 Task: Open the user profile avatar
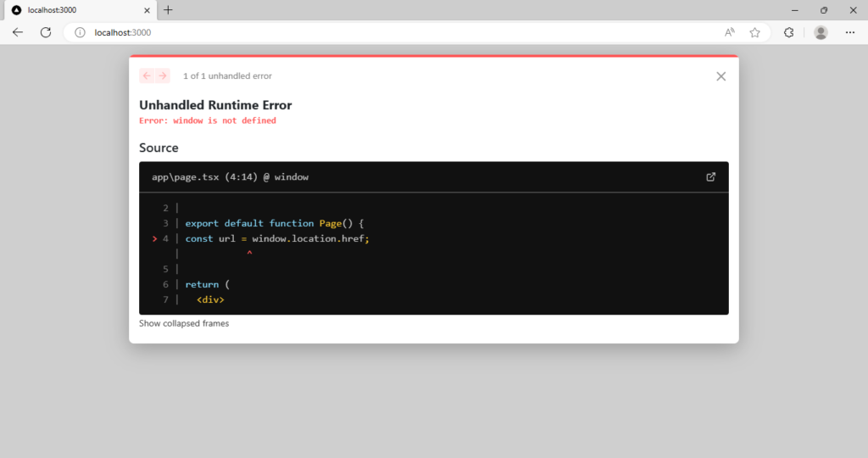pyautogui.click(x=821, y=33)
